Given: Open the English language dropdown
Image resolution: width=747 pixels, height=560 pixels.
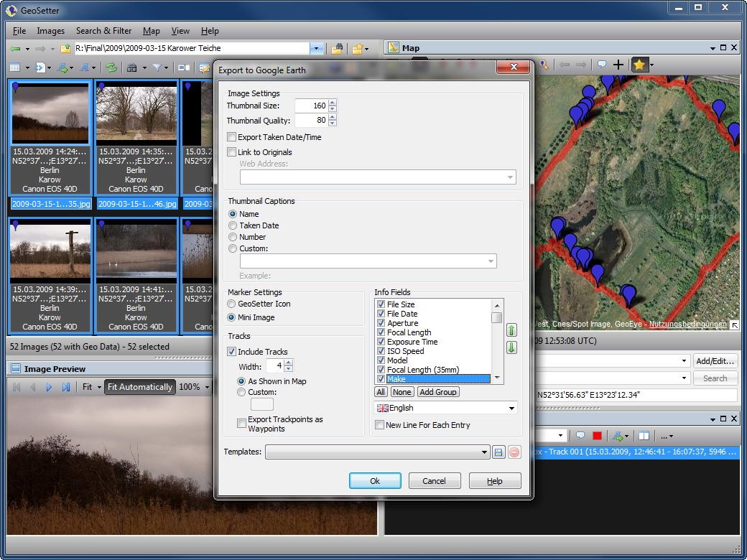Looking at the screenshot, I should click(x=511, y=408).
